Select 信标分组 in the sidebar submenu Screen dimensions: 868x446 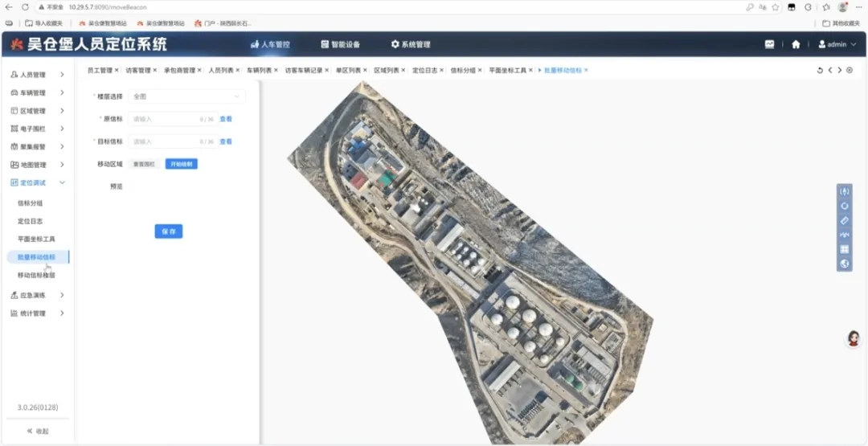[31, 203]
